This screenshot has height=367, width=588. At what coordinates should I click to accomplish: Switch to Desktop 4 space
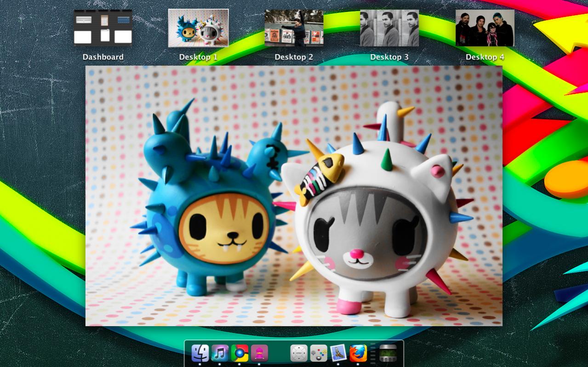[x=485, y=28]
